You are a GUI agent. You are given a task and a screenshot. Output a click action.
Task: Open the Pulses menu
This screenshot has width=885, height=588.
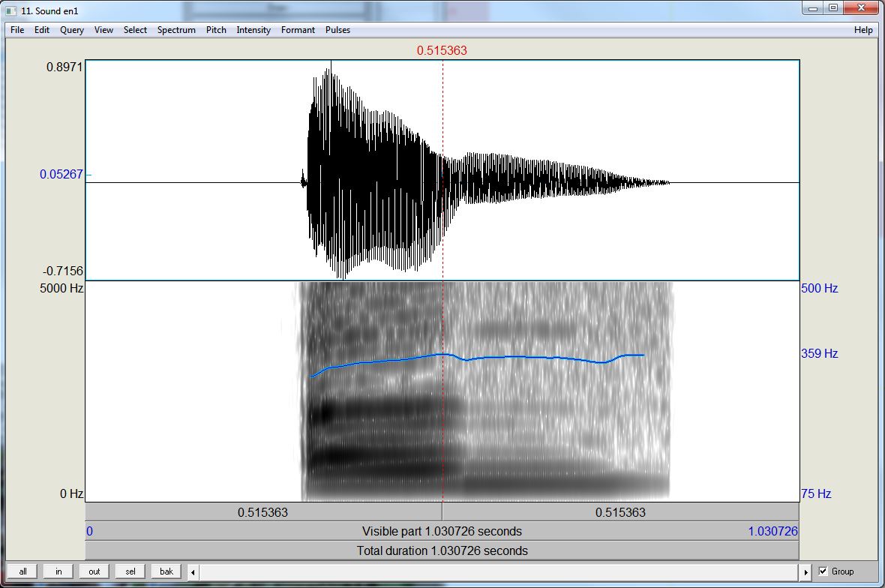337,30
